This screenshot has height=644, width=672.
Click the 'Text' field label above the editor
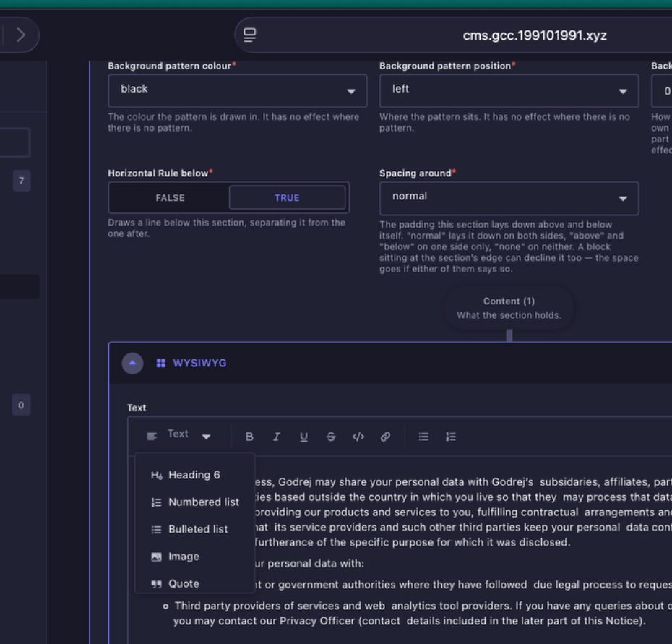coord(137,408)
